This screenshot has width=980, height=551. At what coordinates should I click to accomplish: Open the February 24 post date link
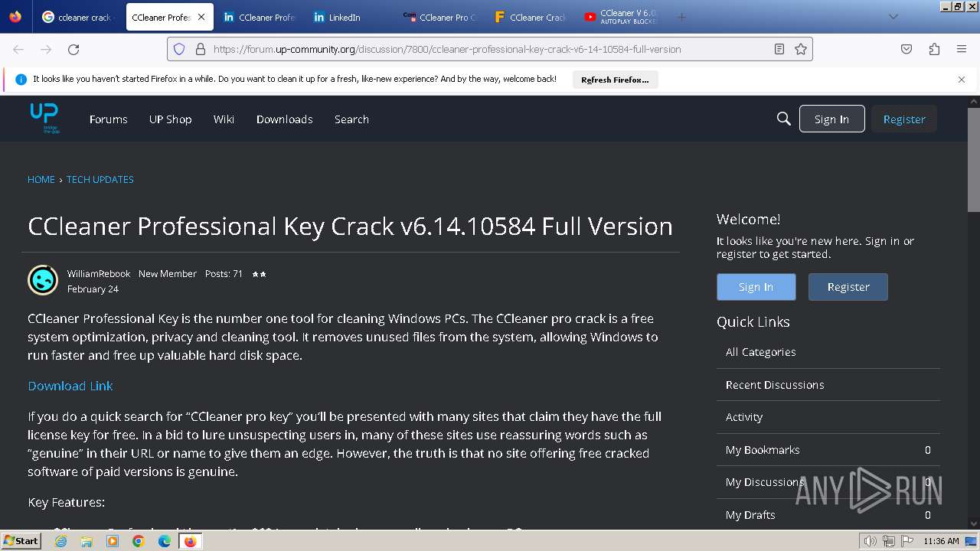click(x=93, y=289)
